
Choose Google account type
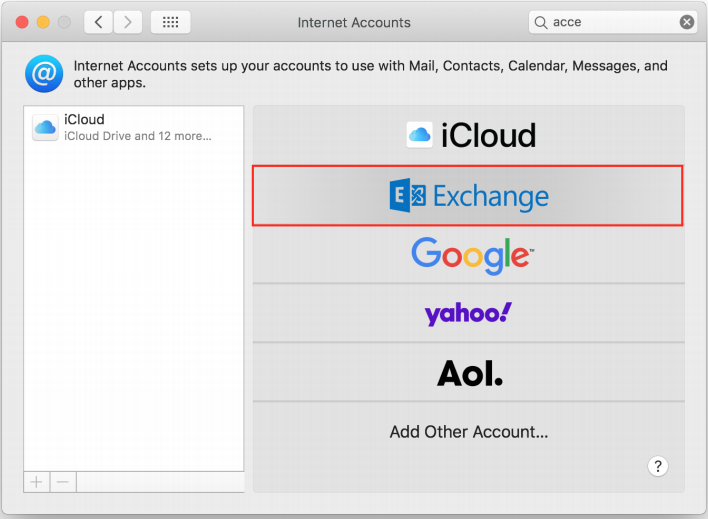coord(469,254)
